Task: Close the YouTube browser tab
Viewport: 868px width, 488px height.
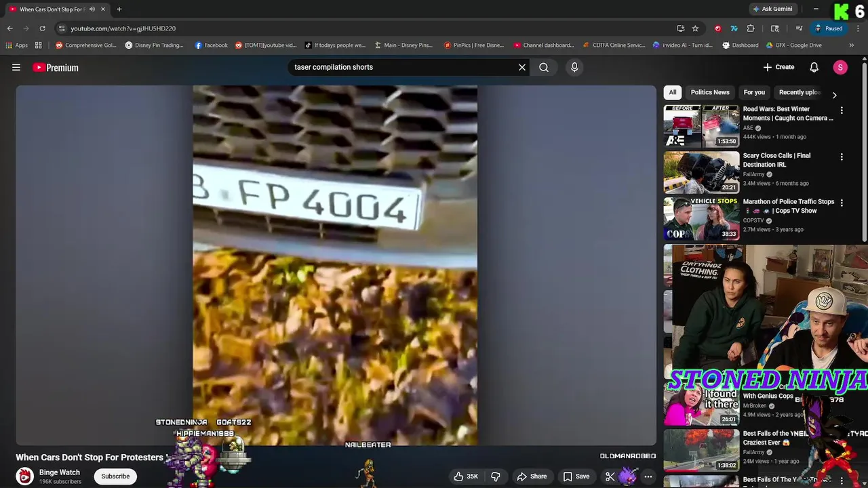Action: pos(103,9)
